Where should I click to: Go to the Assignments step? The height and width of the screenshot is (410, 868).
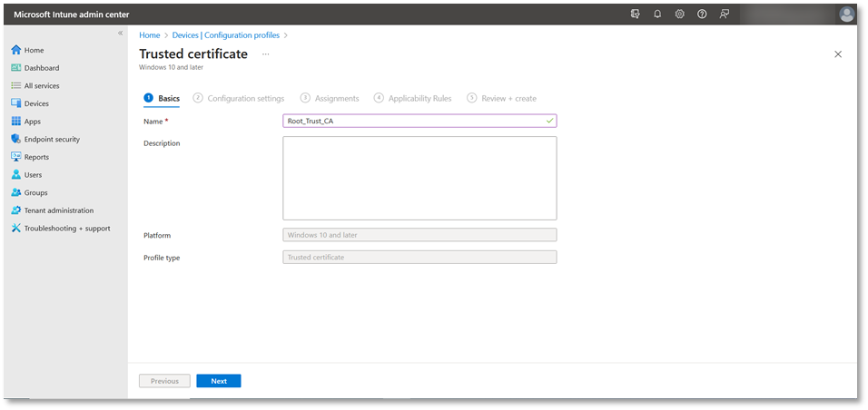coord(336,98)
